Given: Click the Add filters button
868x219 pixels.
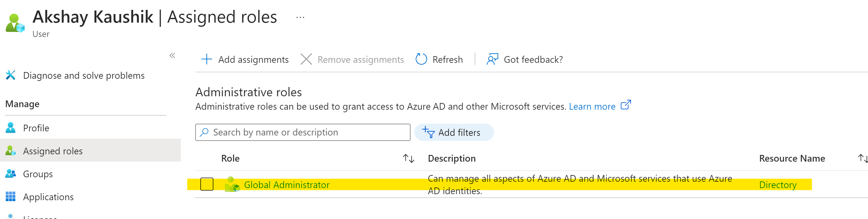Looking at the screenshot, I should pyautogui.click(x=454, y=132).
